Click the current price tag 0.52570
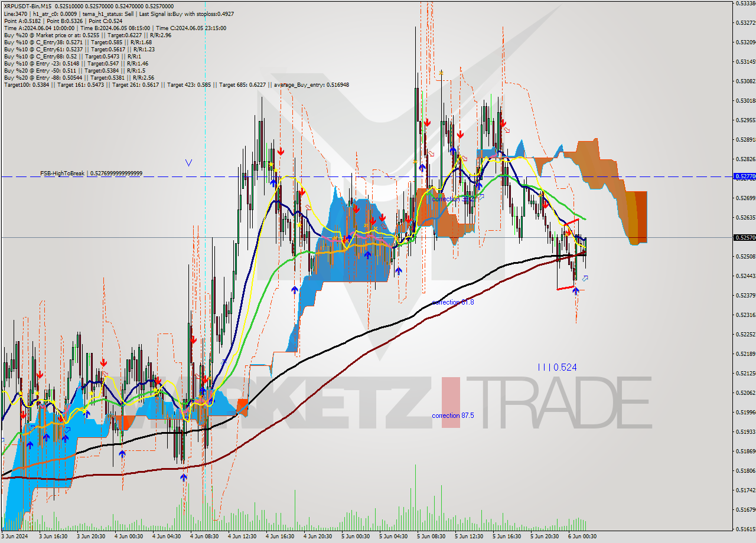Image resolution: width=756 pixels, height=543 pixels. (744, 237)
